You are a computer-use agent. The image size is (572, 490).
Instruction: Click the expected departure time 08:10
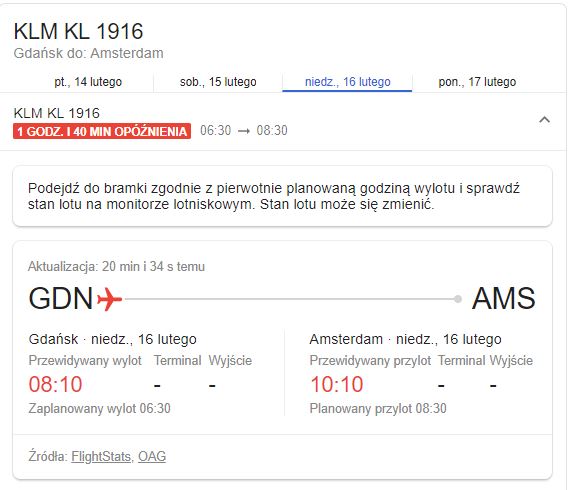coord(55,384)
